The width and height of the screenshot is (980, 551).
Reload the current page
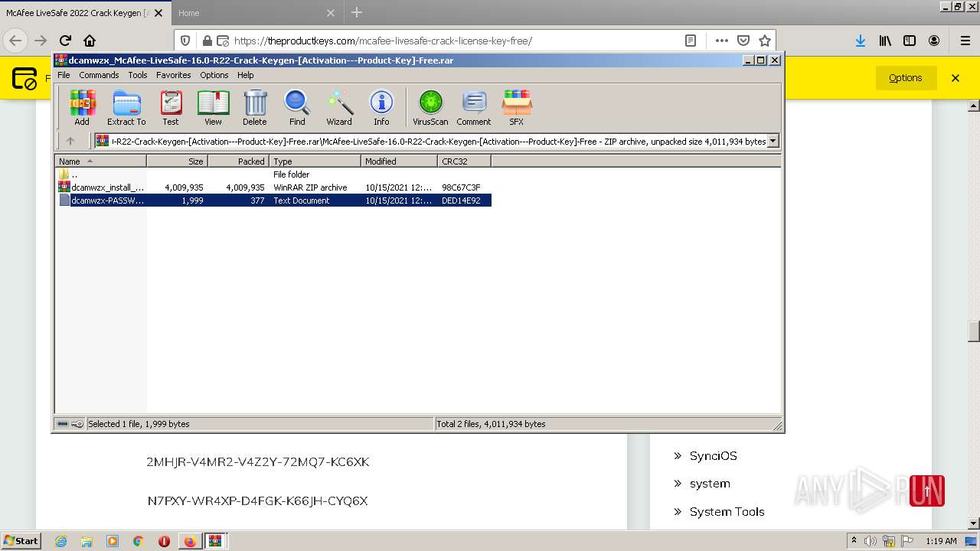coord(65,41)
